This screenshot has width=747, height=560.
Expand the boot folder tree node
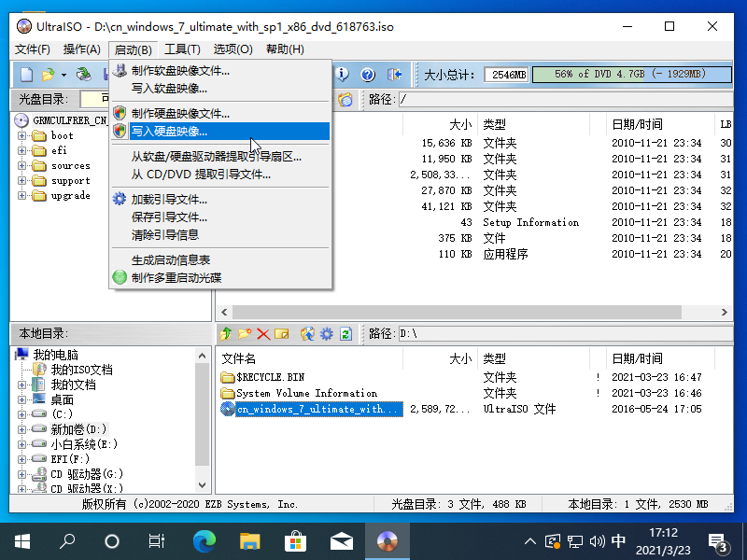pos(22,136)
